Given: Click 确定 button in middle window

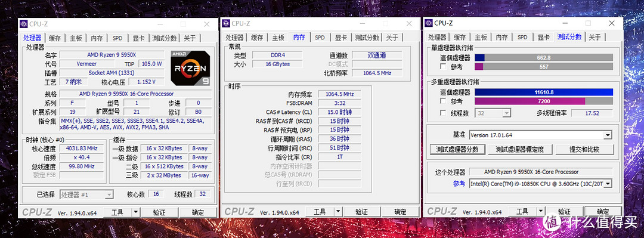Looking at the screenshot, I should click(400, 212).
